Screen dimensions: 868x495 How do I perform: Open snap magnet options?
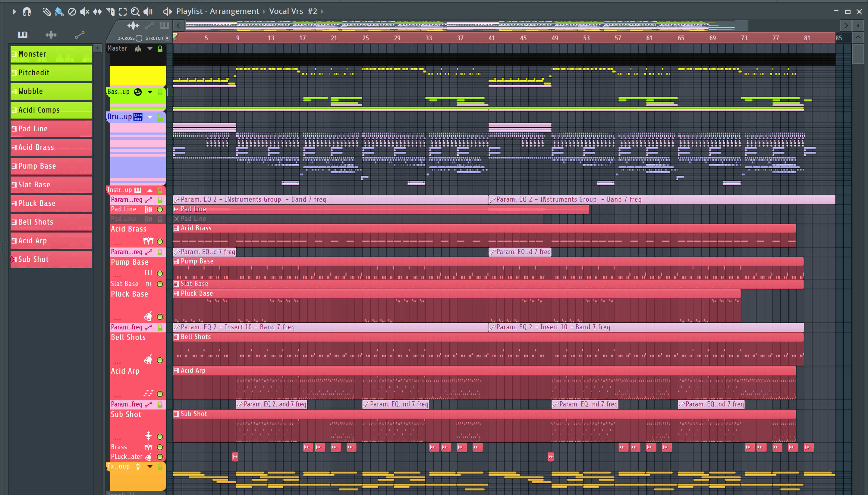click(27, 12)
